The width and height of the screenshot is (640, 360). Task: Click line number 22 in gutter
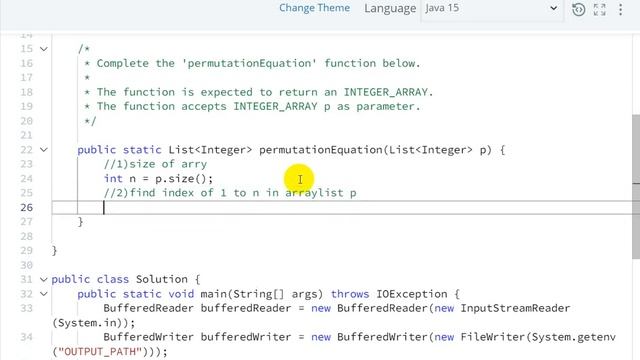[x=27, y=150]
